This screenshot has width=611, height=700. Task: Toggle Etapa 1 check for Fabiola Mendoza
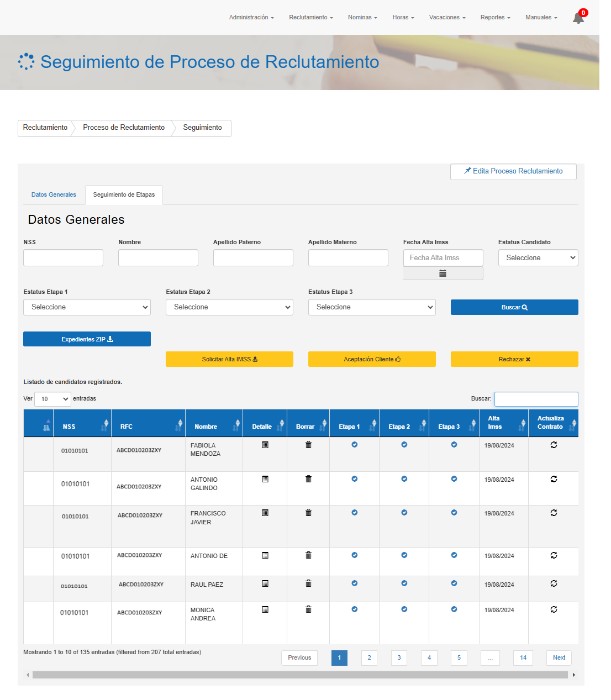355,445
